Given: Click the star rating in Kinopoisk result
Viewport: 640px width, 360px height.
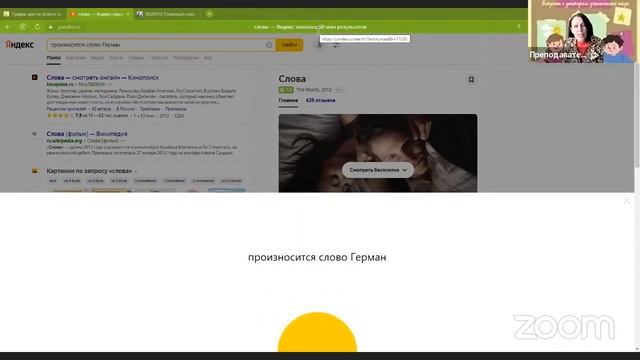Looking at the screenshot, I should (x=60, y=116).
